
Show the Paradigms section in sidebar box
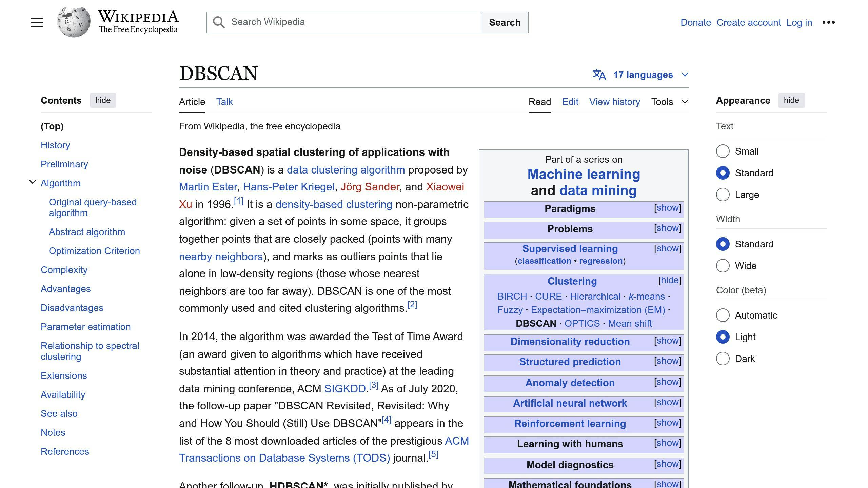click(667, 207)
